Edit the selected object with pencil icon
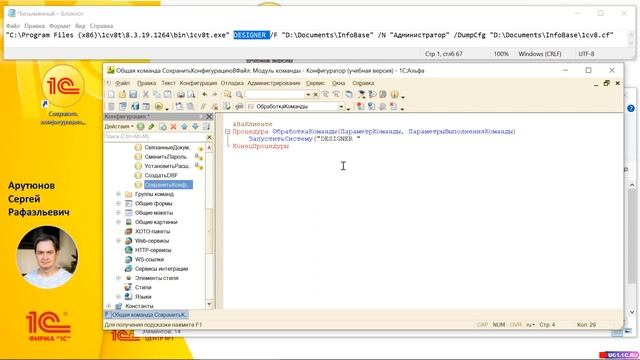This screenshot has height=360, width=640. pos(151,127)
